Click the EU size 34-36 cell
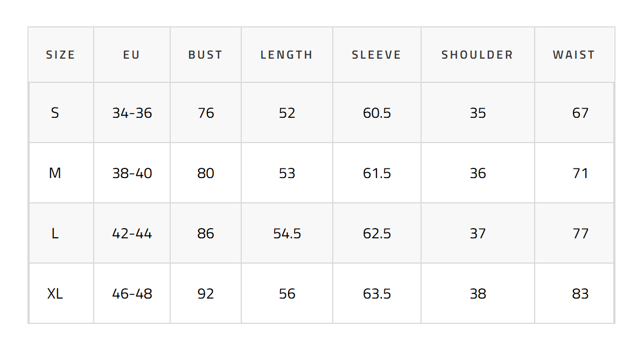The width and height of the screenshot is (644, 340). tap(132, 113)
